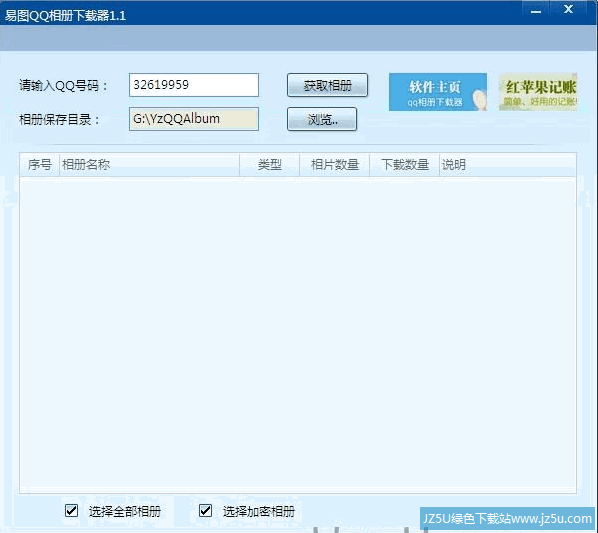Focus the QQ号码 input field

[x=194, y=85]
